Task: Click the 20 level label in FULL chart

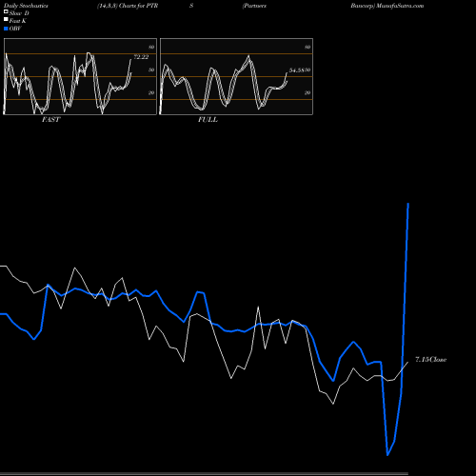Action: (307, 92)
